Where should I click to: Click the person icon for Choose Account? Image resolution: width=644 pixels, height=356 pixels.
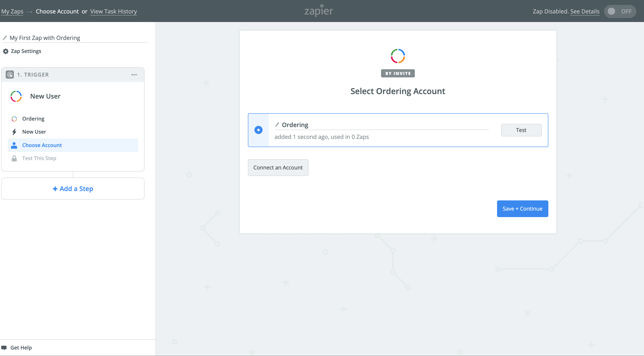click(14, 145)
